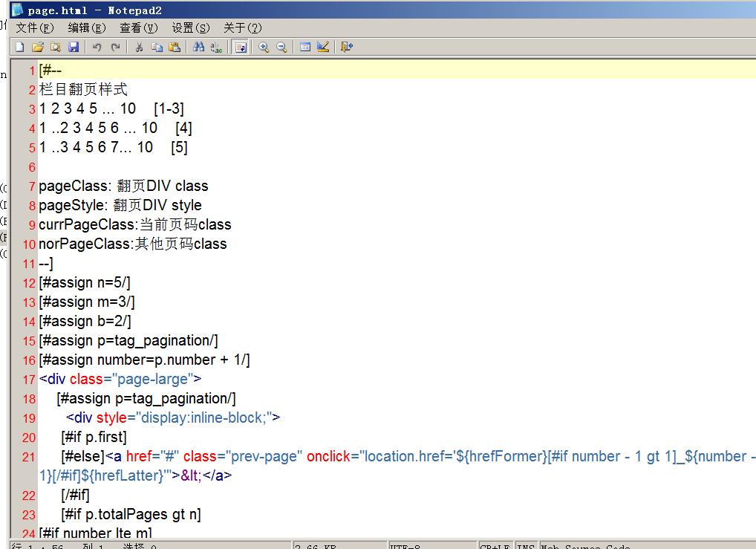Click the Notepad2 title bar app icon
Image resolution: width=756 pixels, height=549 pixels.
click(x=17, y=10)
